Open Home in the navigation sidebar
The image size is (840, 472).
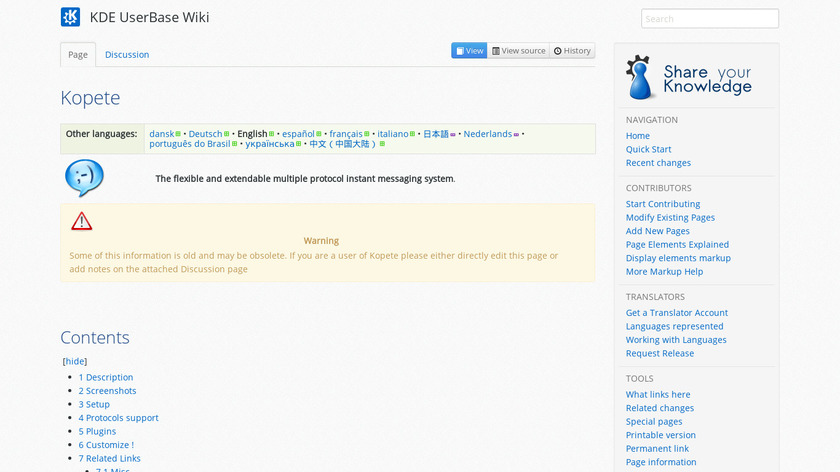638,136
